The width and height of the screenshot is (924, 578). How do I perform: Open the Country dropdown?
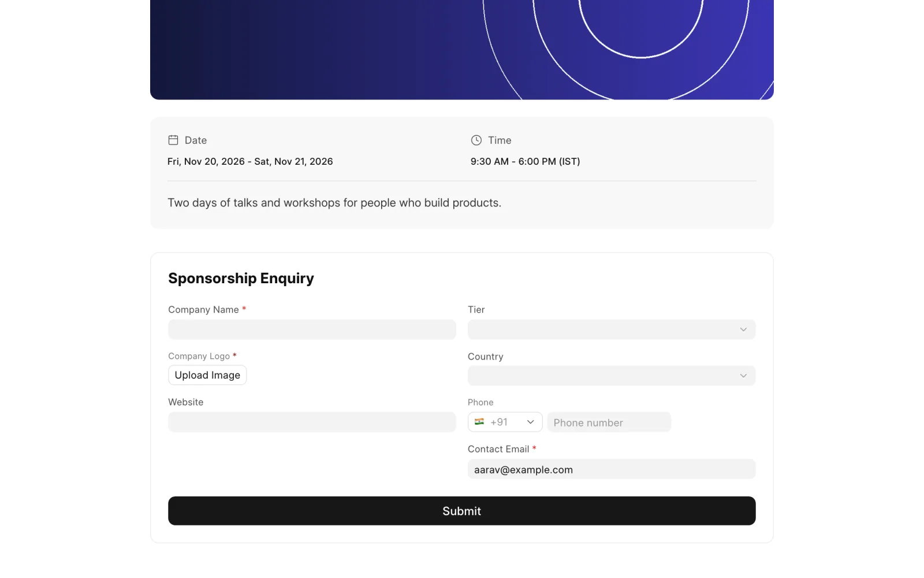point(612,376)
